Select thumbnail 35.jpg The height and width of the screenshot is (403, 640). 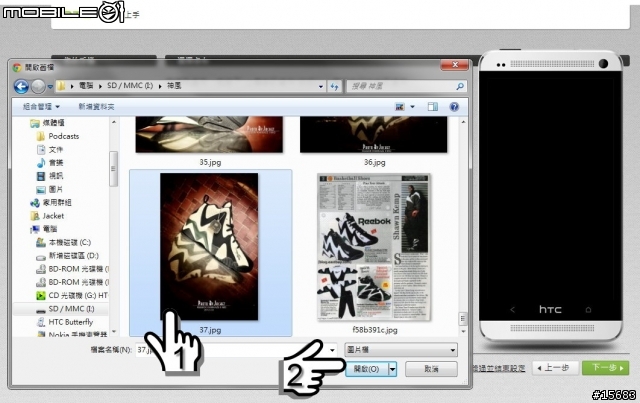[209, 134]
